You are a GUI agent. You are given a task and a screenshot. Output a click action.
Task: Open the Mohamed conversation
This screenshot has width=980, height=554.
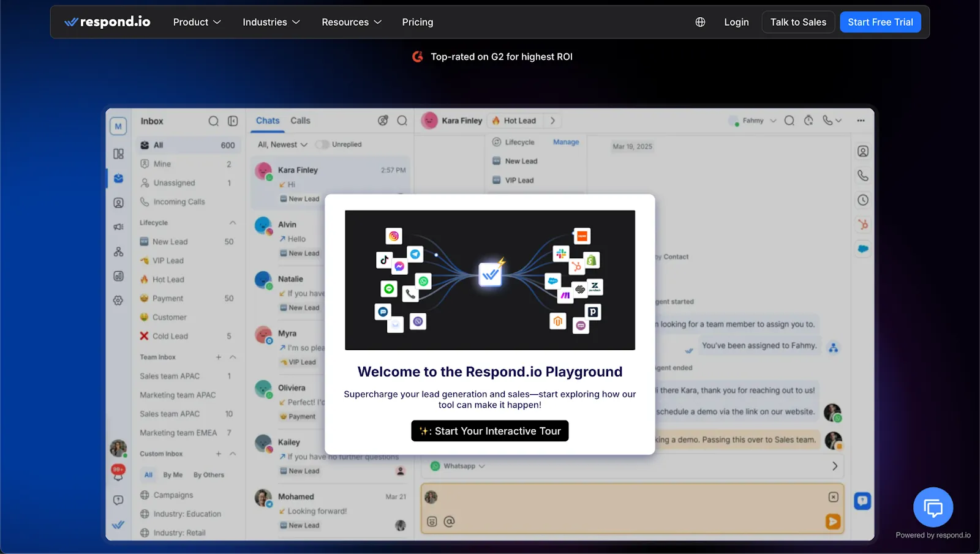click(330, 511)
